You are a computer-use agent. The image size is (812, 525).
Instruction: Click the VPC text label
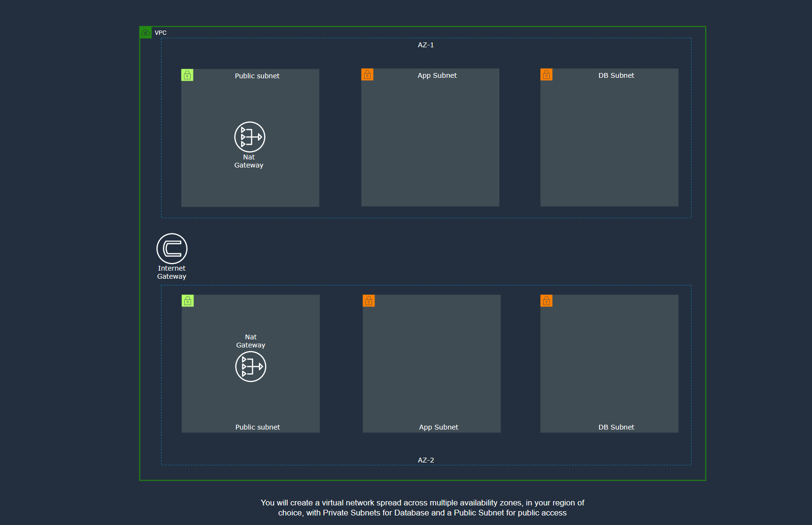tap(160, 33)
